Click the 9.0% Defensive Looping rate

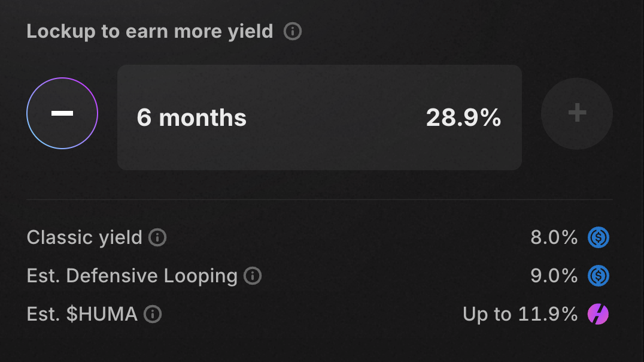(x=554, y=276)
